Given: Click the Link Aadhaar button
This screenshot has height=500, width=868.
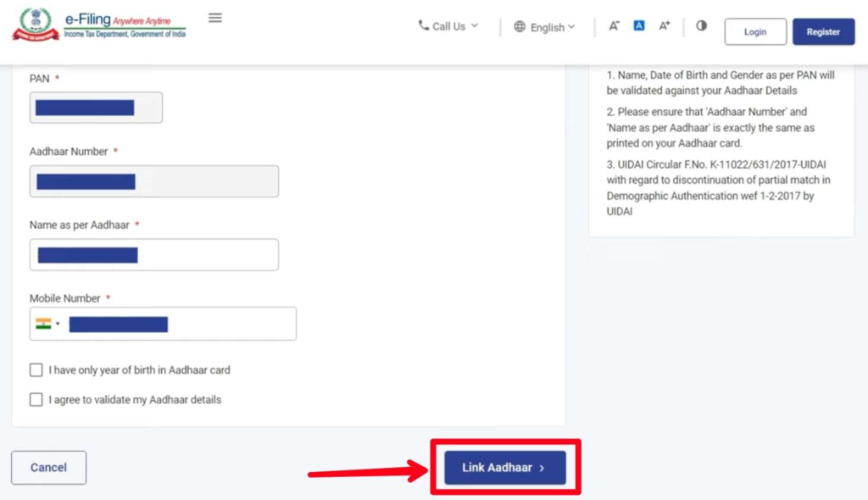Looking at the screenshot, I should [504, 467].
